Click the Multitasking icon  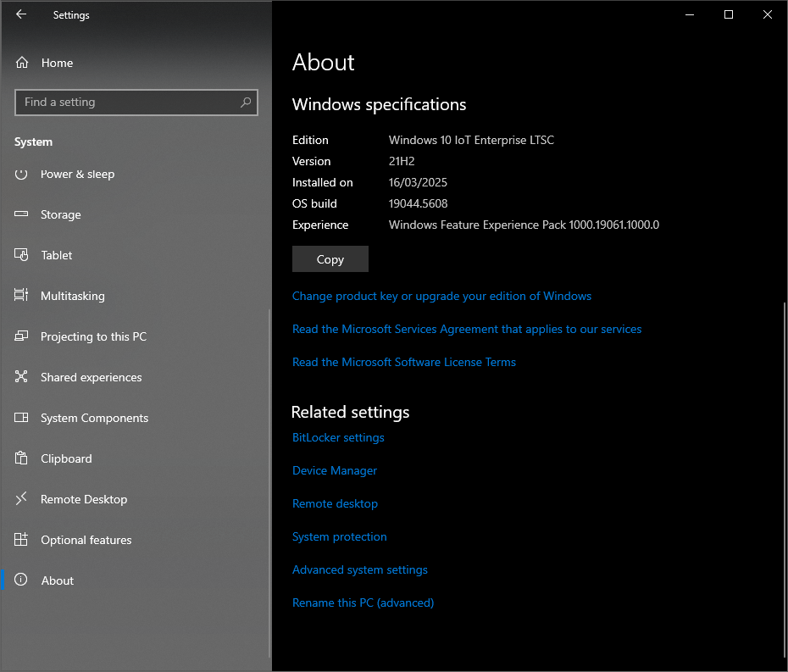[22, 296]
